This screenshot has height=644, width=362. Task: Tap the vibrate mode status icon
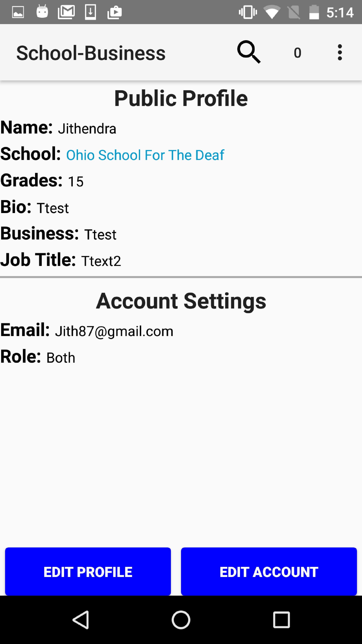248,12
